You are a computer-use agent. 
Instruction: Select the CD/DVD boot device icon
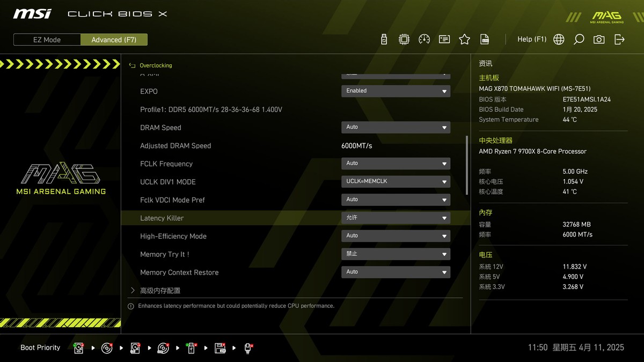107,348
